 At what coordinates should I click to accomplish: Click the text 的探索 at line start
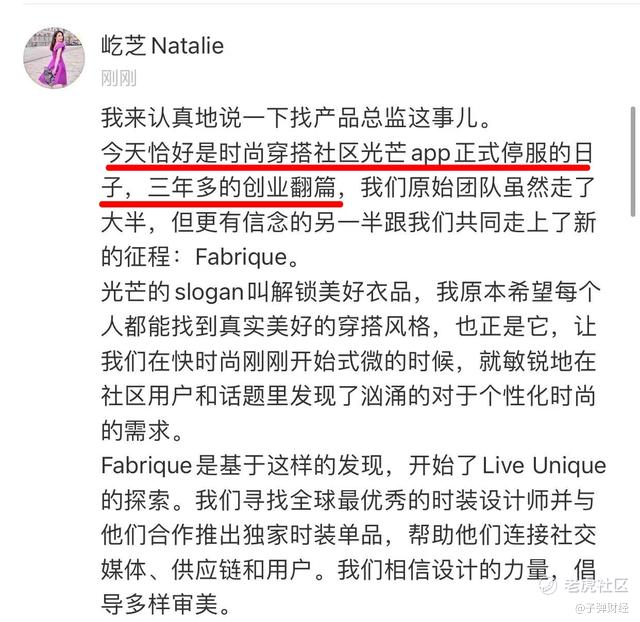click(136, 500)
